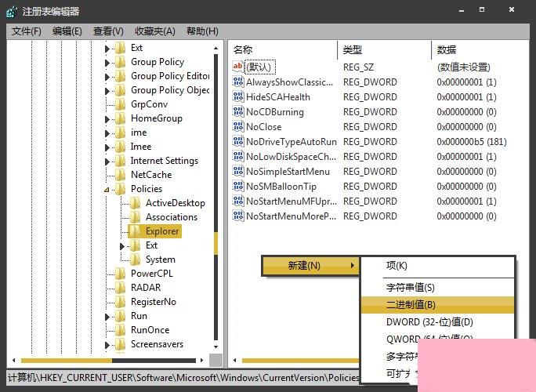Click the NoSMBalloonTip DWORD value icon

click(x=238, y=186)
